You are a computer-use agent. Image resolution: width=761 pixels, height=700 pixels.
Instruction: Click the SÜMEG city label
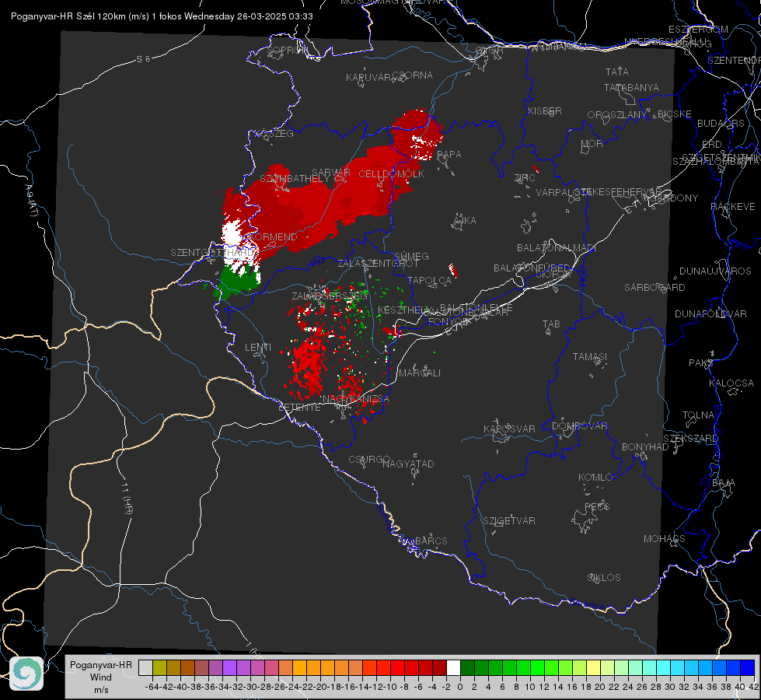tap(411, 256)
